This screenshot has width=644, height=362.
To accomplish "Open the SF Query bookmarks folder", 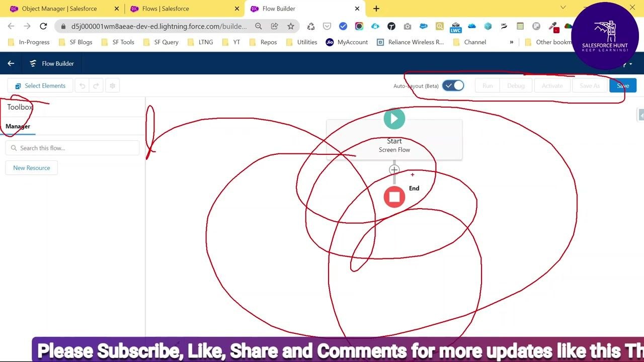I will point(161,42).
